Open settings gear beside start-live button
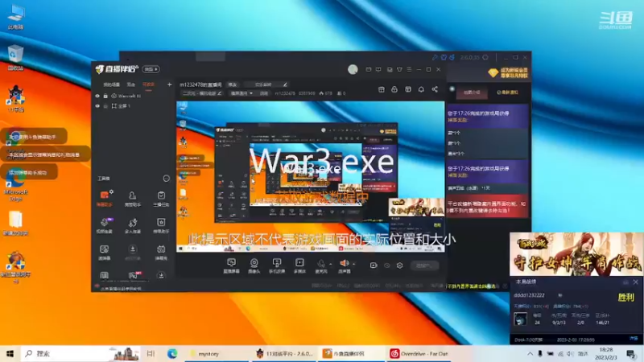 point(399,265)
